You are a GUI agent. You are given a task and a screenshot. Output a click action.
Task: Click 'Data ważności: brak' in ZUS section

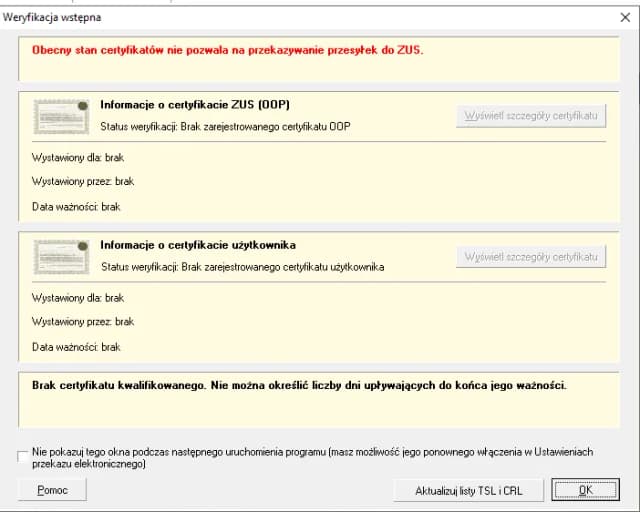pyautogui.click(x=76, y=207)
